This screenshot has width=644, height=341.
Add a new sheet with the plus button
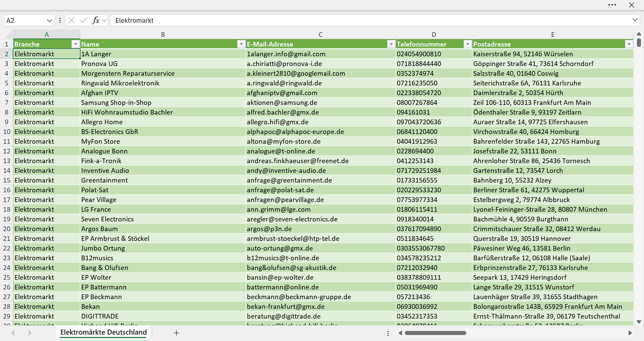176,333
